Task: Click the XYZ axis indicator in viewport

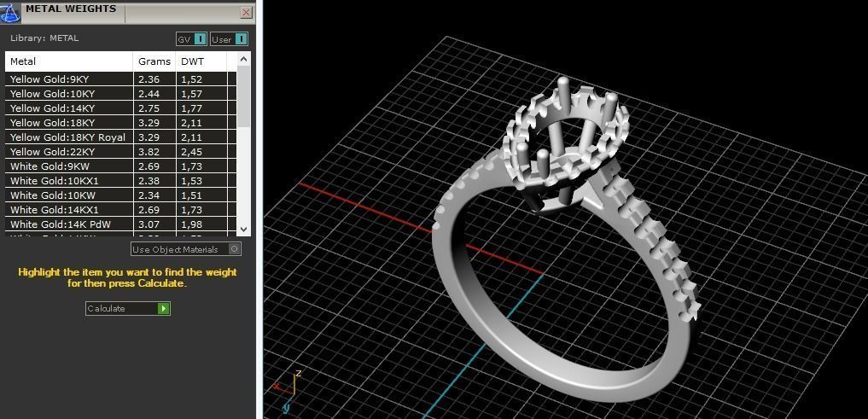Action: click(288, 390)
